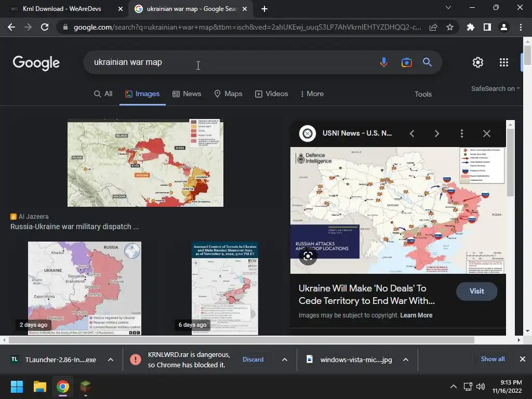Click the Search by voice microphone

[x=384, y=62]
